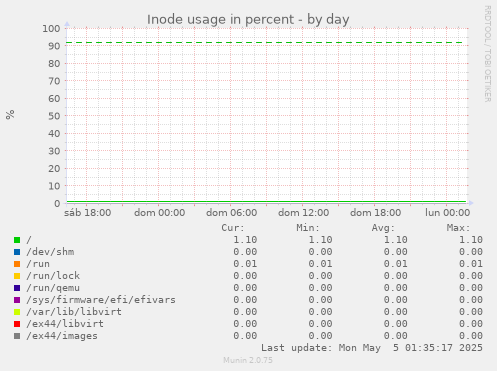Click the dashed green warning threshold line
497x371 pixels.
pyautogui.click(x=265, y=43)
